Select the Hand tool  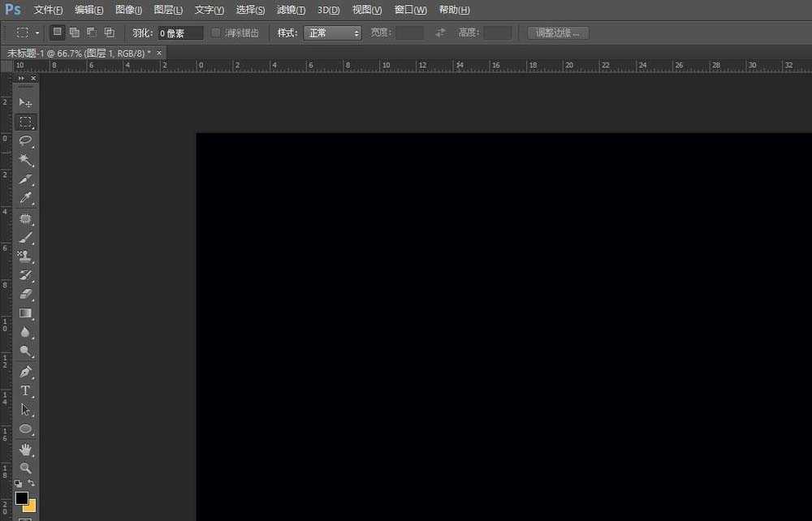tap(26, 449)
